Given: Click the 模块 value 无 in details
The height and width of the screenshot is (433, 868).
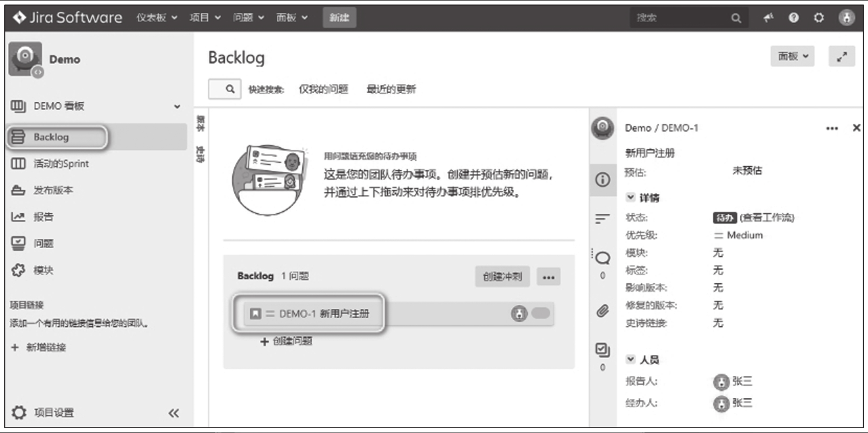Looking at the screenshot, I should click(x=718, y=253).
